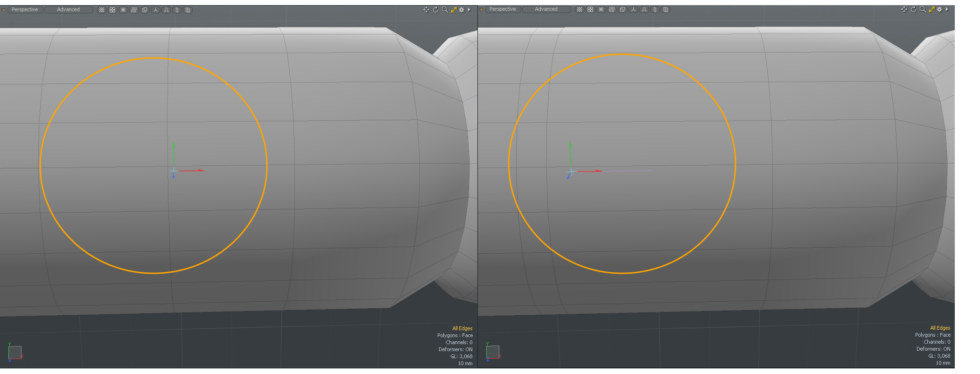The width and height of the screenshot is (980, 374).
Task: Expand the arrow menu in right viewport corner
Action: (947, 9)
